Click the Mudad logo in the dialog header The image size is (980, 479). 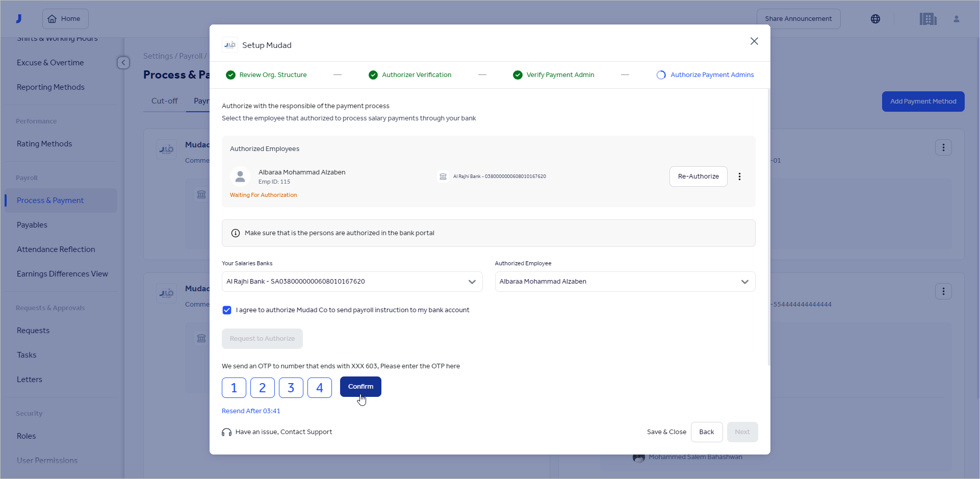coord(230,44)
